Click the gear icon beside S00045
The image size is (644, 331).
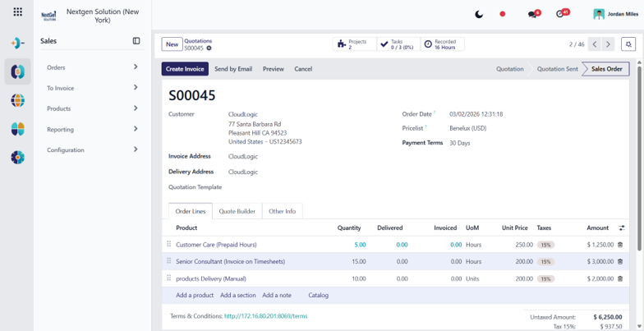pos(209,48)
